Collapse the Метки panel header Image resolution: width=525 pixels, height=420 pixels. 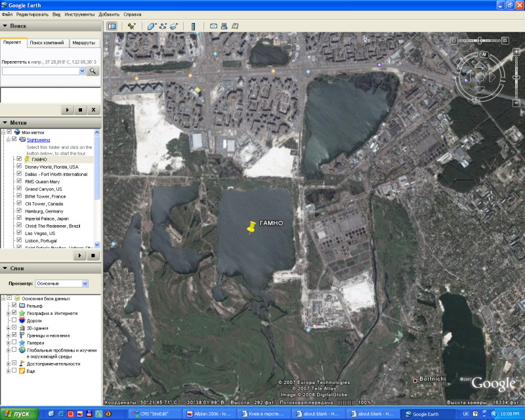coord(51,123)
